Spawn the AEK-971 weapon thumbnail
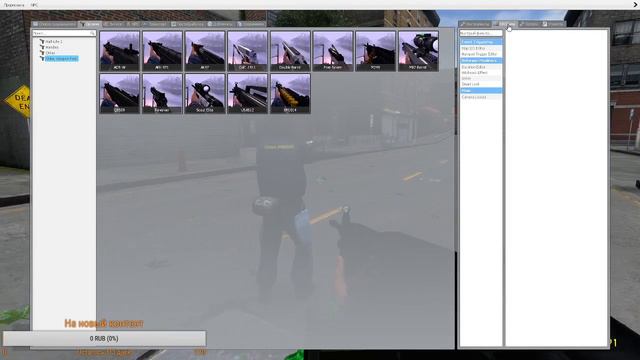 coord(162,51)
